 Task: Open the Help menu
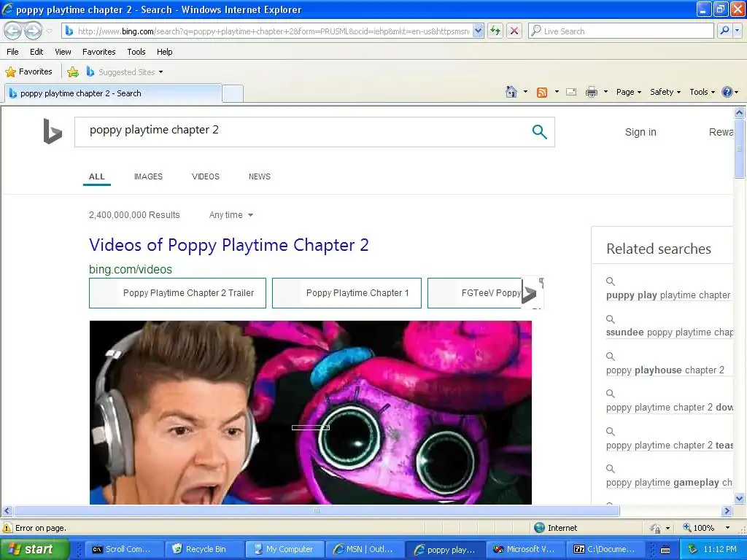point(164,52)
